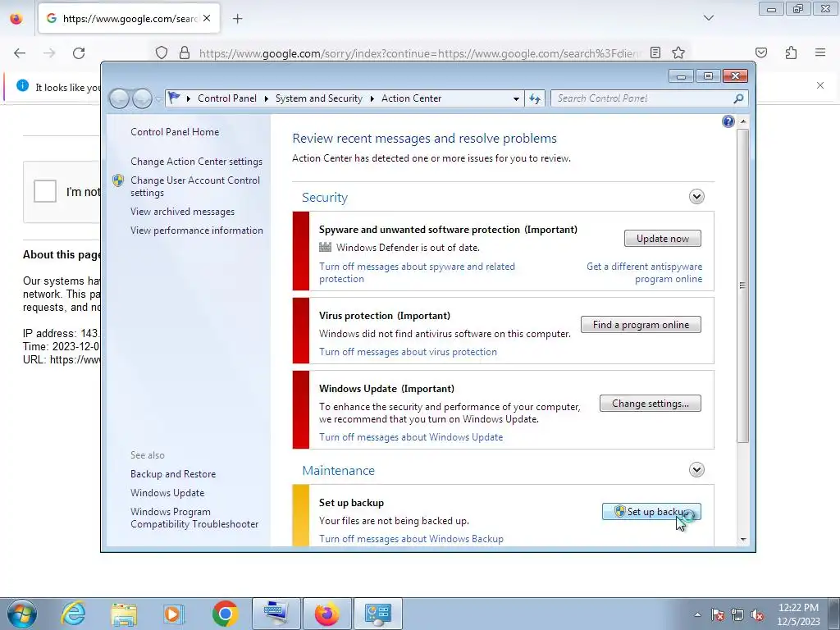This screenshot has width=840, height=630.
Task: Click the flag icon in address bar
Action: (x=174, y=98)
